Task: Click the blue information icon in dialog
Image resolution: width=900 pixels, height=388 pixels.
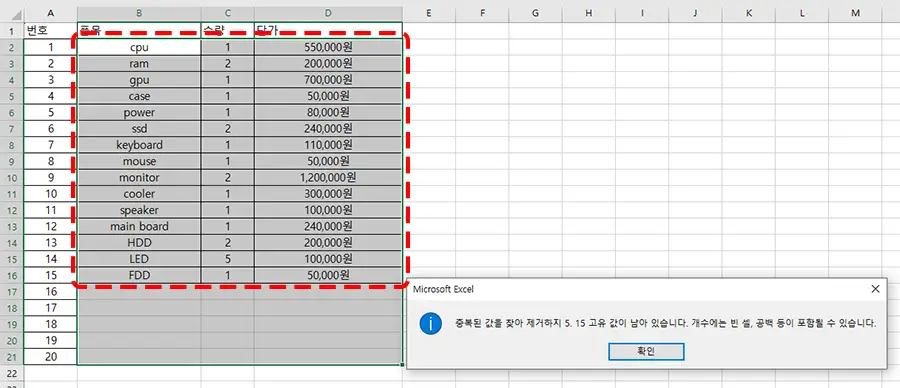Action: [x=430, y=324]
